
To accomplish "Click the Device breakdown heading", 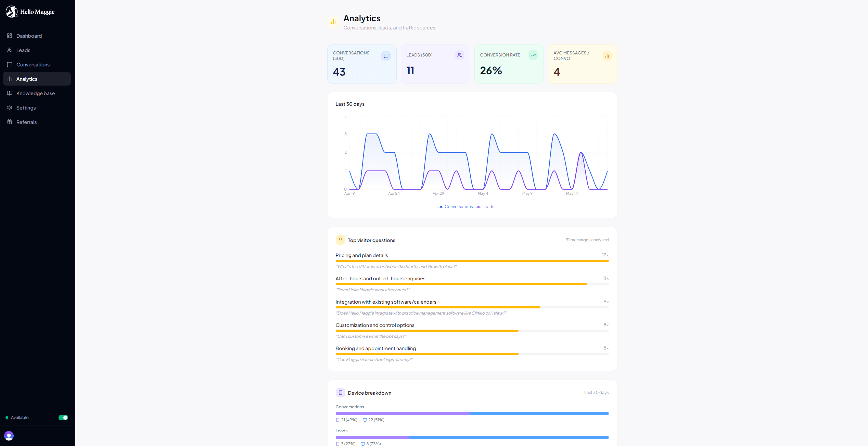I will tap(370, 393).
